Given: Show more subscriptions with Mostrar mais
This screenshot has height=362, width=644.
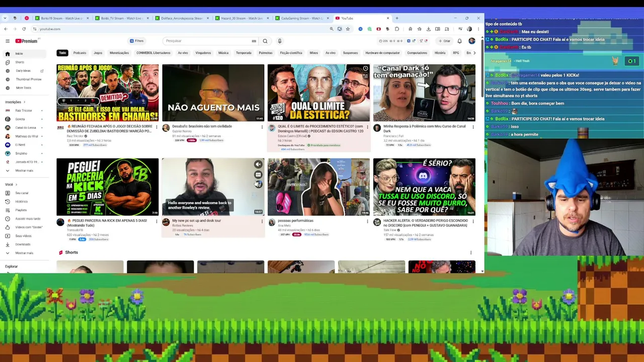Looking at the screenshot, I should (x=24, y=170).
